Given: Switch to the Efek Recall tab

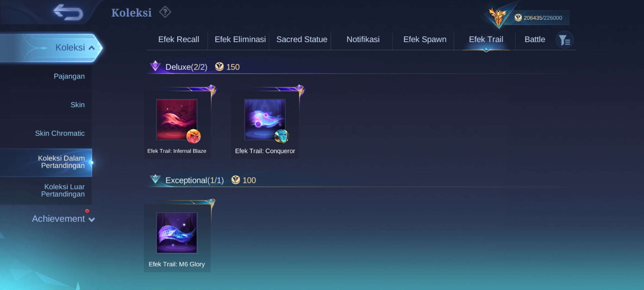Looking at the screenshot, I should (x=179, y=39).
